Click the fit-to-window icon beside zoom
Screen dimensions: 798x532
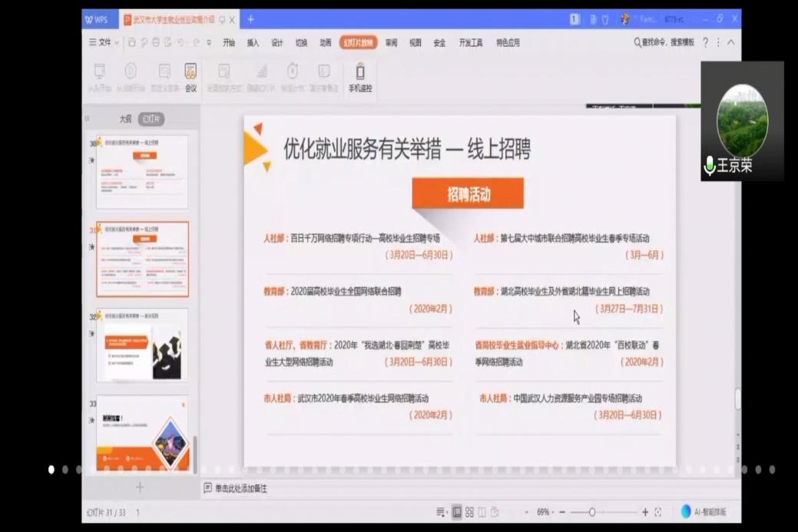658,512
